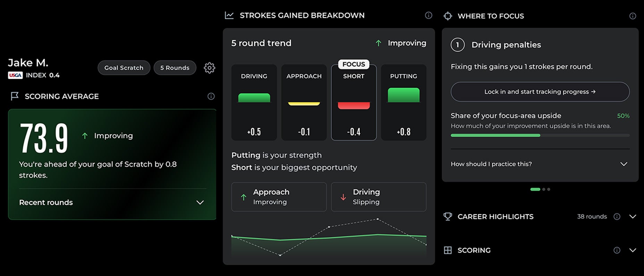Click the Goal Scratch pill button
Viewport: 644px width, 276px height.
point(124,68)
